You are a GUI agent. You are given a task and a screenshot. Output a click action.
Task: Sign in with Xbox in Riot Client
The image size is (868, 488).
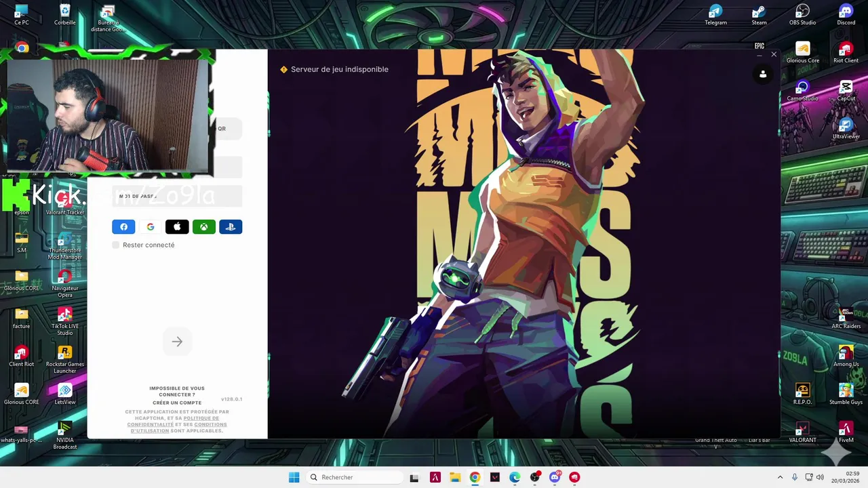coord(204,227)
